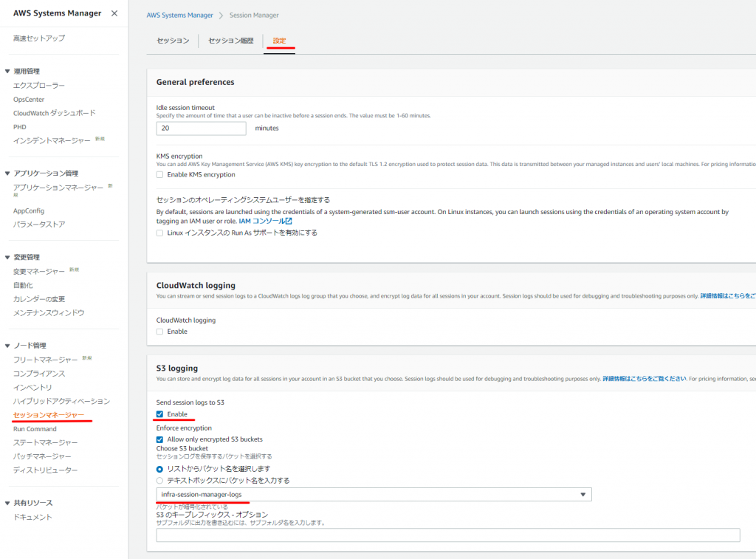
Task: Open AppConfig in sidebar
Action: click(x=29, y=210)
